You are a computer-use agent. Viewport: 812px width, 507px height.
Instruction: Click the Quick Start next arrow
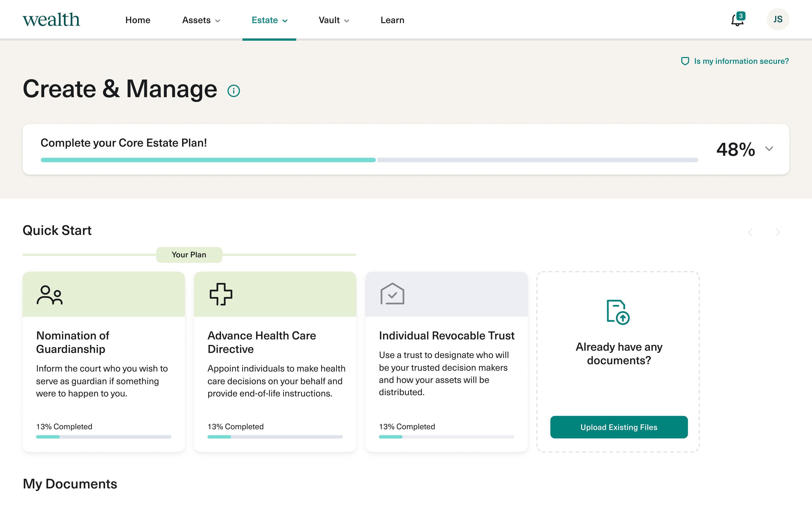pyautogui.click(x=778, y=232)
